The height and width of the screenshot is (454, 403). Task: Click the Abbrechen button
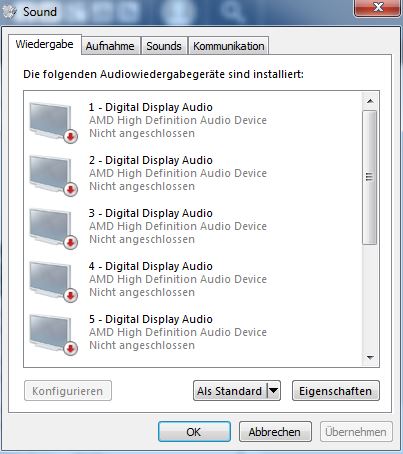click(x=275, y=432)
